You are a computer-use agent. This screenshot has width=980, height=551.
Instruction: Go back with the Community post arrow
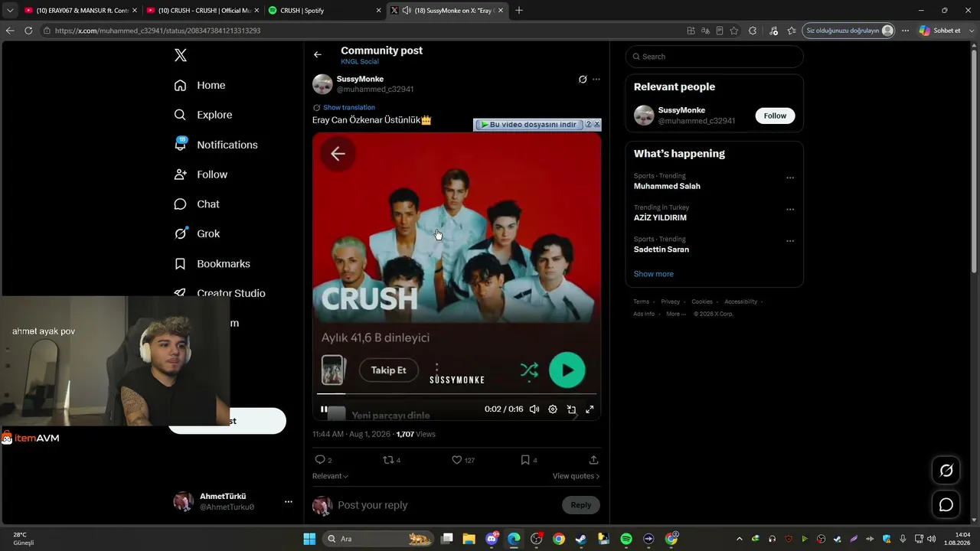point(318,54)
